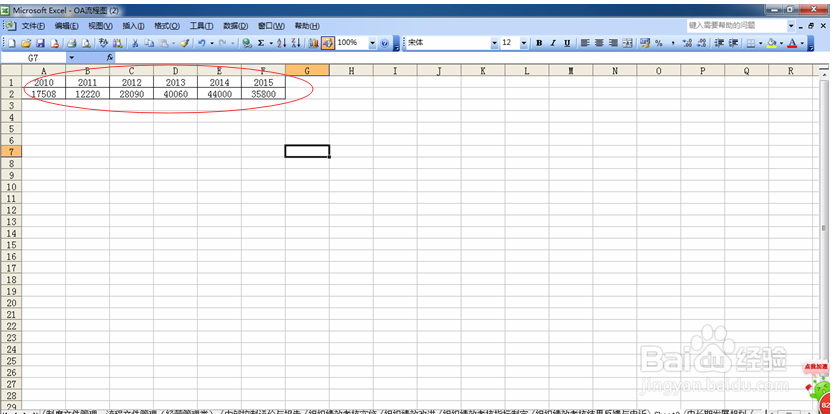The width and height of the screenshot is (835, 414).
Task: Undo the last action
Action: click(x=202, y=43)
